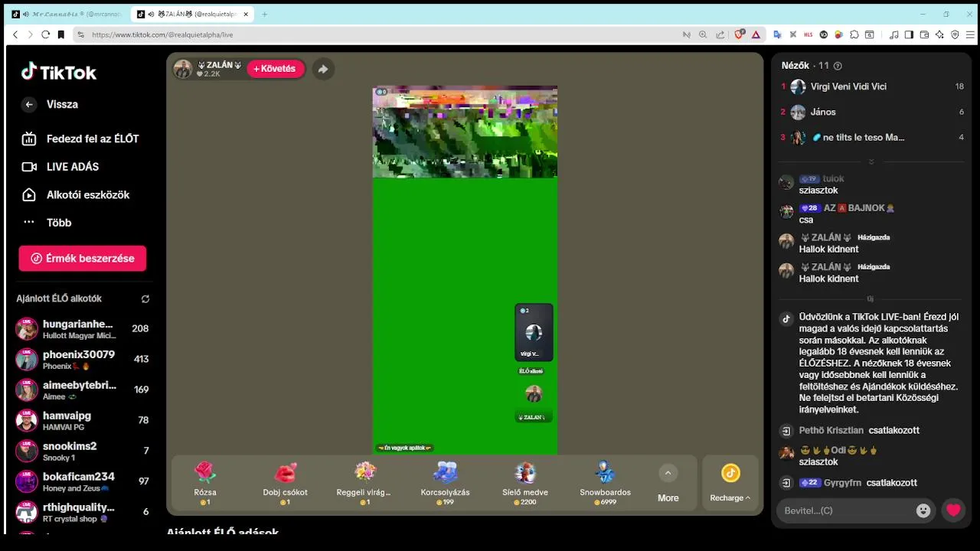
Task: Open Brave Shields icon
Action: pyautogui.click(x=740, y=34)
